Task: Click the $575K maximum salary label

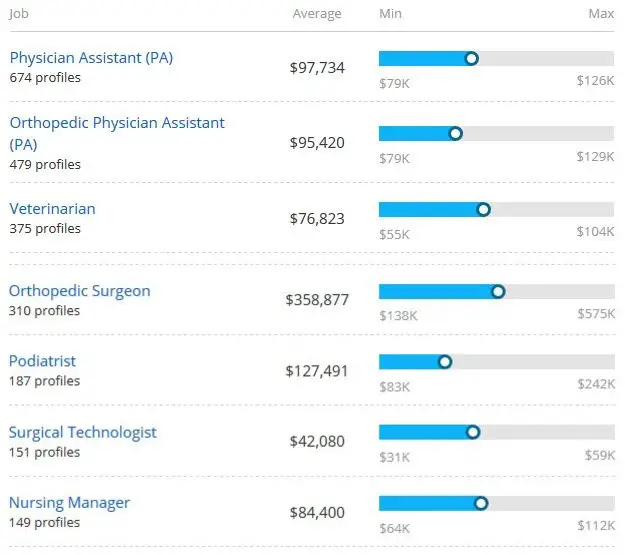Action: (x=595, y=316)
